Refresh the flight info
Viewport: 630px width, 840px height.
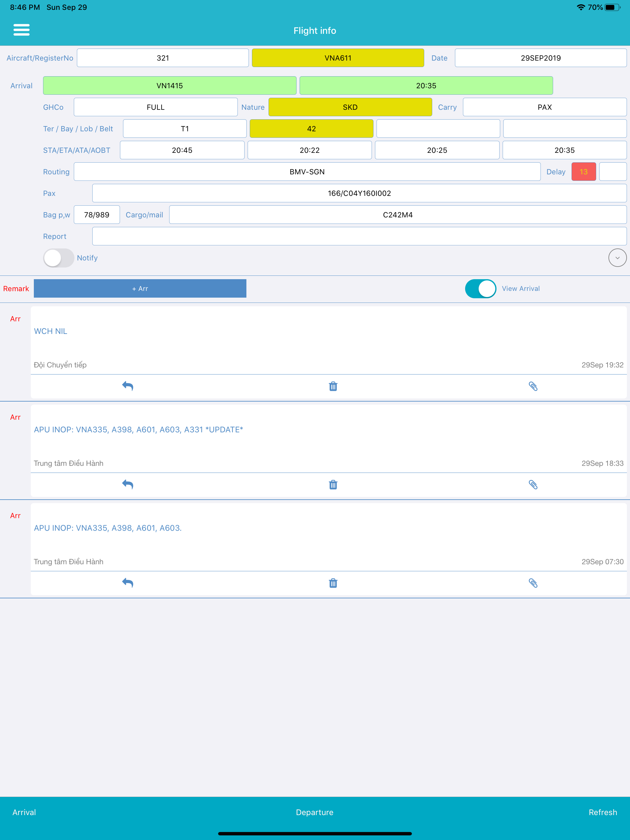(603, 812)
